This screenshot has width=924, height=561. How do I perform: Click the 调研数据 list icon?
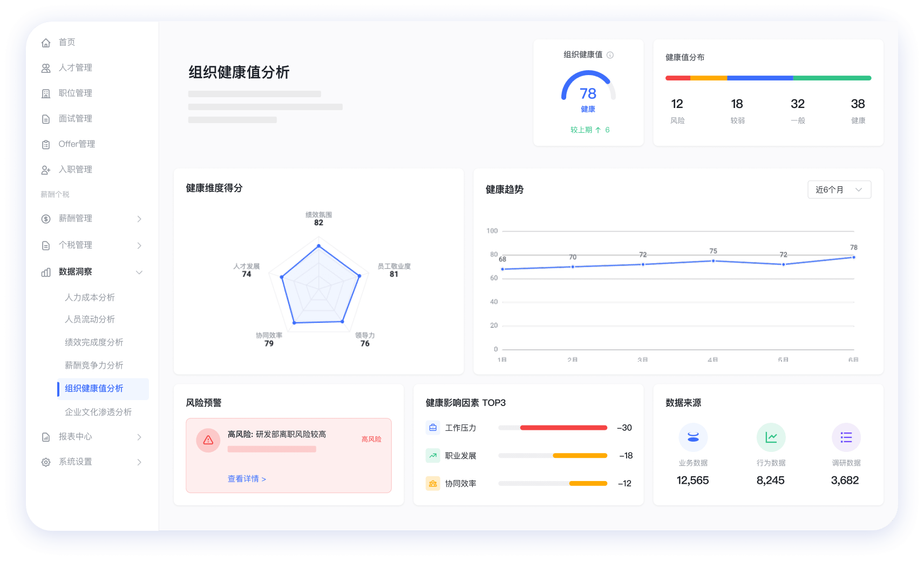tap(846, 437)
